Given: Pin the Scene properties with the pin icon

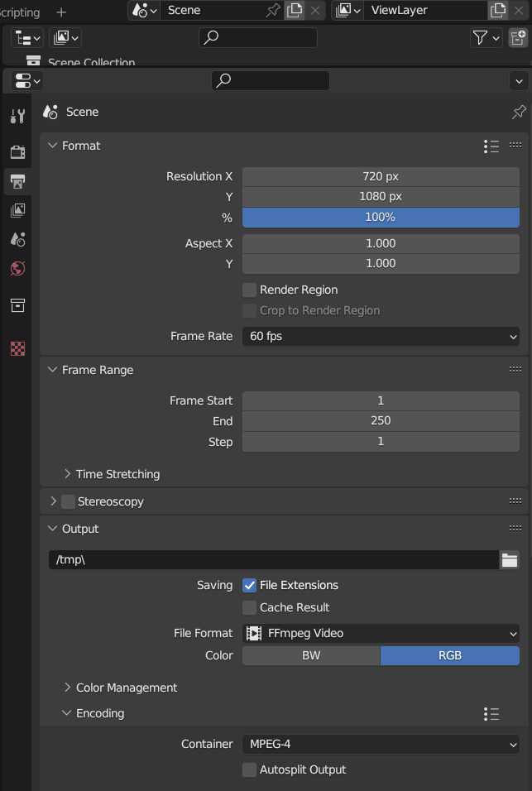Looking at the screenshot, I should 518,112.
